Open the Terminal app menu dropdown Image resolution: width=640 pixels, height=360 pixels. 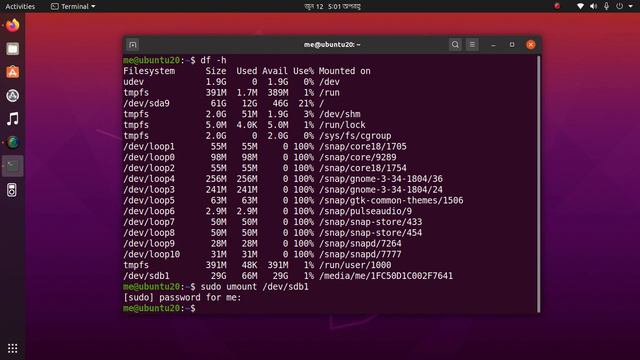pyautogui.click(x=73, y=6)
